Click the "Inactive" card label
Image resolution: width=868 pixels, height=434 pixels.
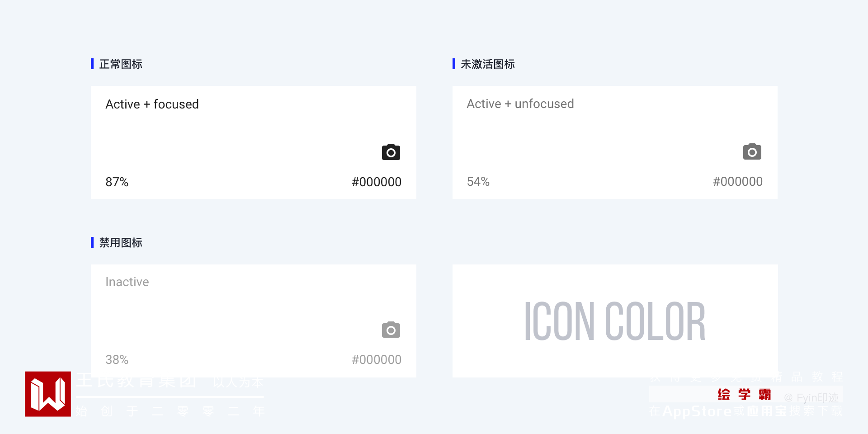point(127,282)
